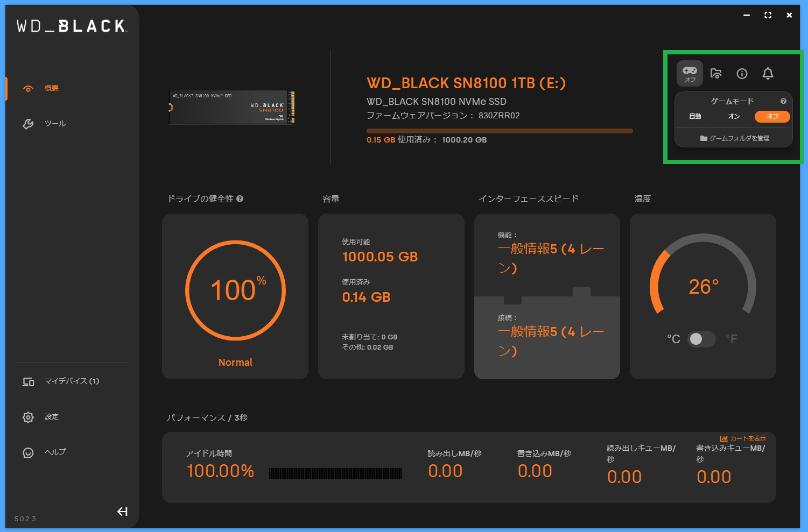This screenshot has width=808, height=532.
Task: Open notifications bell icon
Action: 768,74
